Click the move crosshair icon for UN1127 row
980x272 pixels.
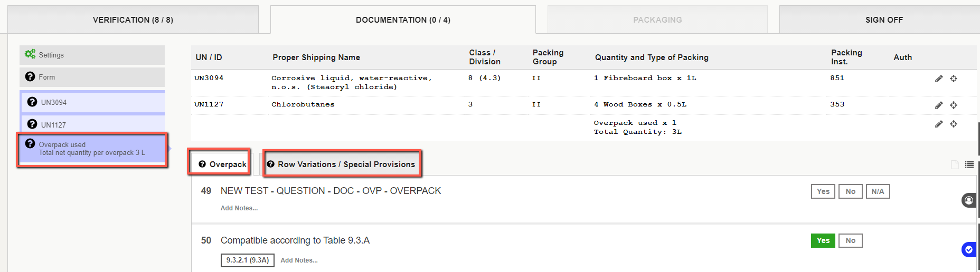pos(954,105)
